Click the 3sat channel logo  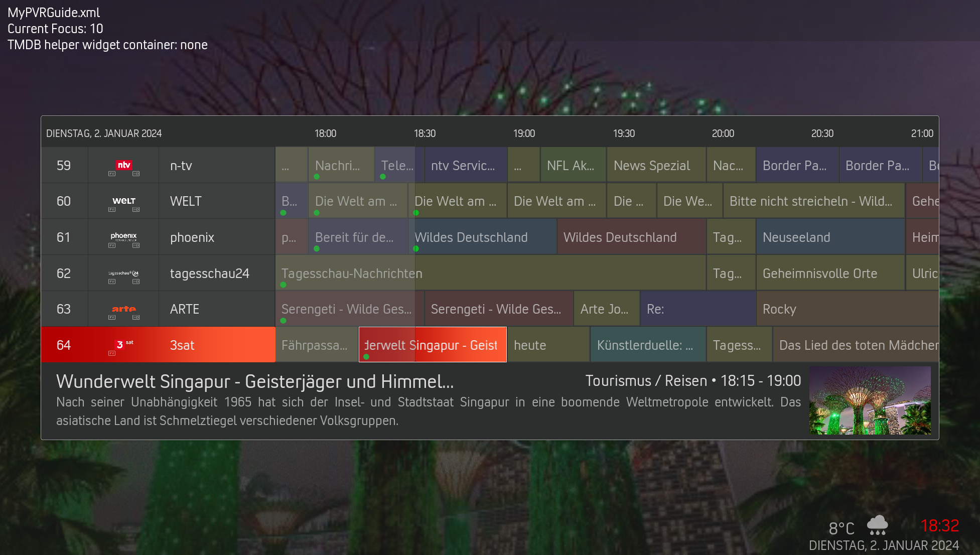123,344
